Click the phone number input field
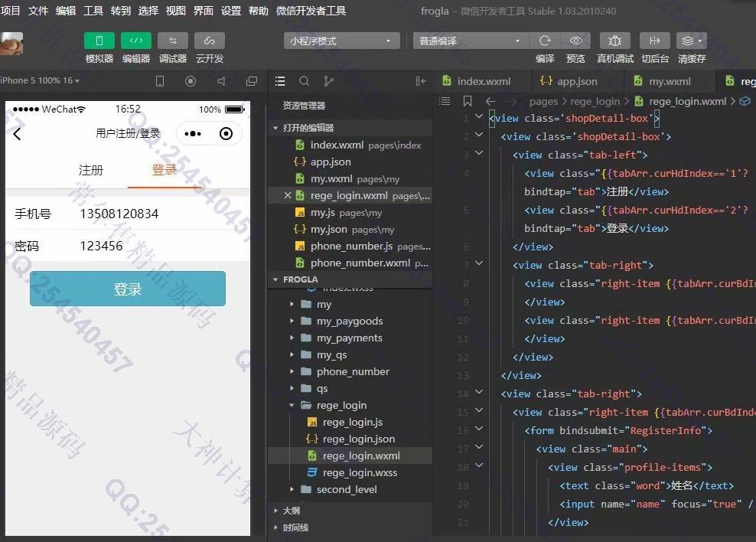The height and width of the screenshot is (542, 756). tap(153, 214)
